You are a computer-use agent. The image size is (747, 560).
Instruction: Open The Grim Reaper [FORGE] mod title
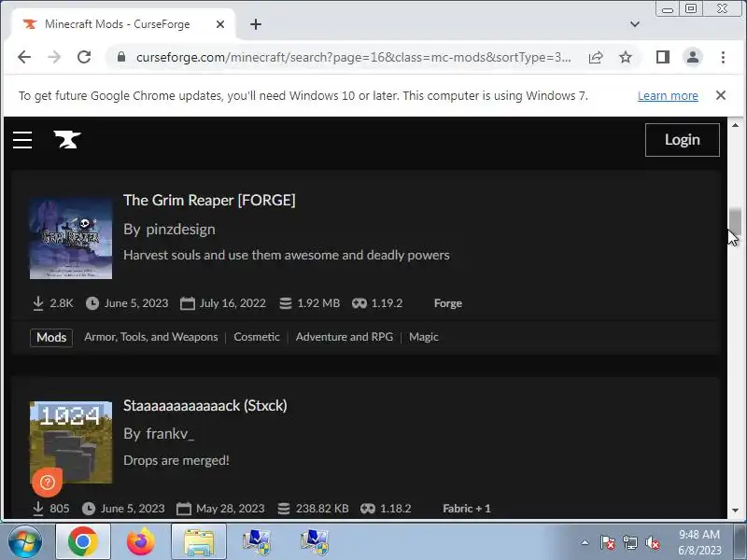click(x=209, y=200)
